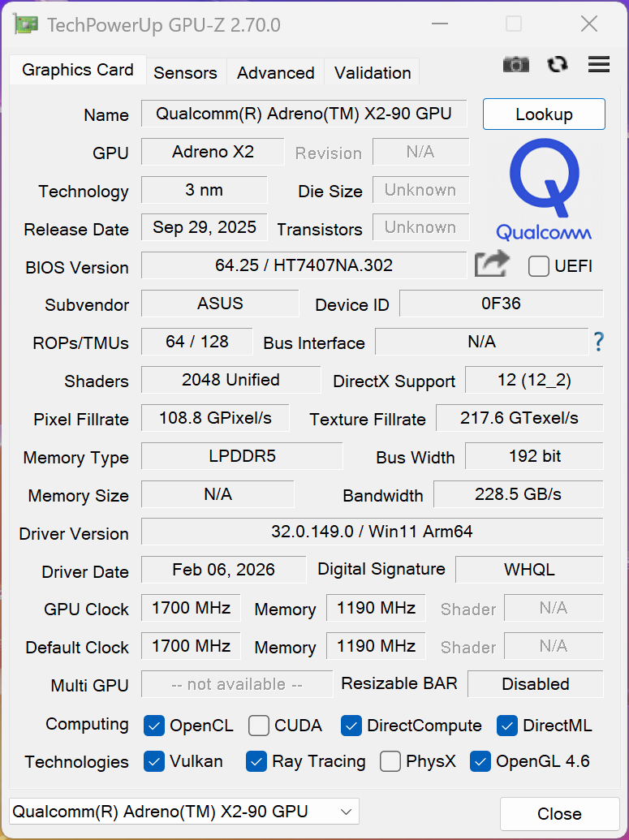Click the ROPs/TMUs value 64 / 128
629x840 pixels.
point(196,341)
